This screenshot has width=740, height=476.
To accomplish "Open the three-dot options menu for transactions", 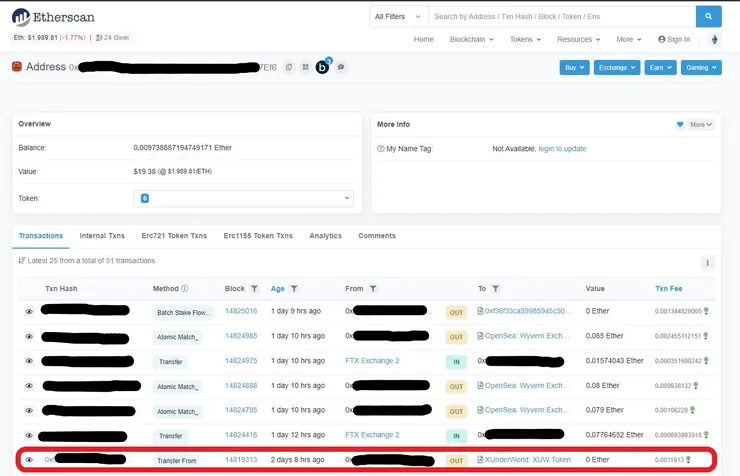I will [x=707, y=263].
